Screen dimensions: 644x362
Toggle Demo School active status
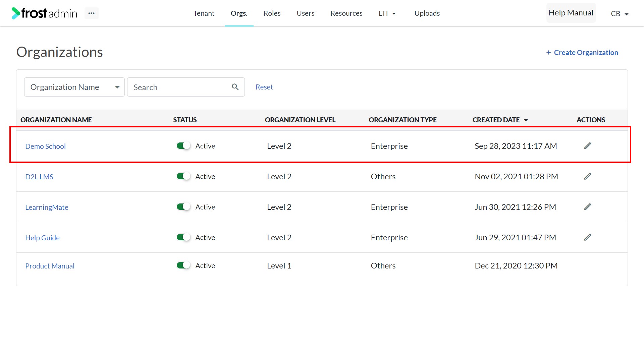click(183, 146)
